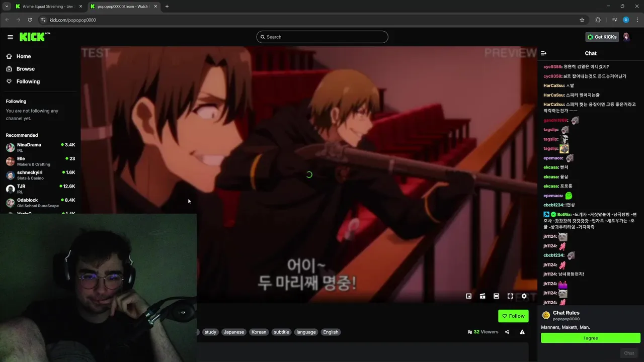Viewport: 644px width, 362px height.
Task: Reload the page
Action: point(30,20)
